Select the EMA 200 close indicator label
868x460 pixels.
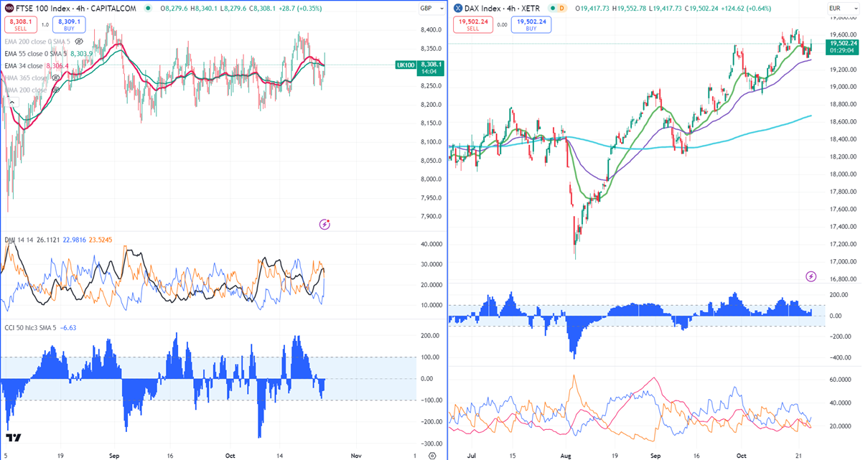[x=36, y=42]
